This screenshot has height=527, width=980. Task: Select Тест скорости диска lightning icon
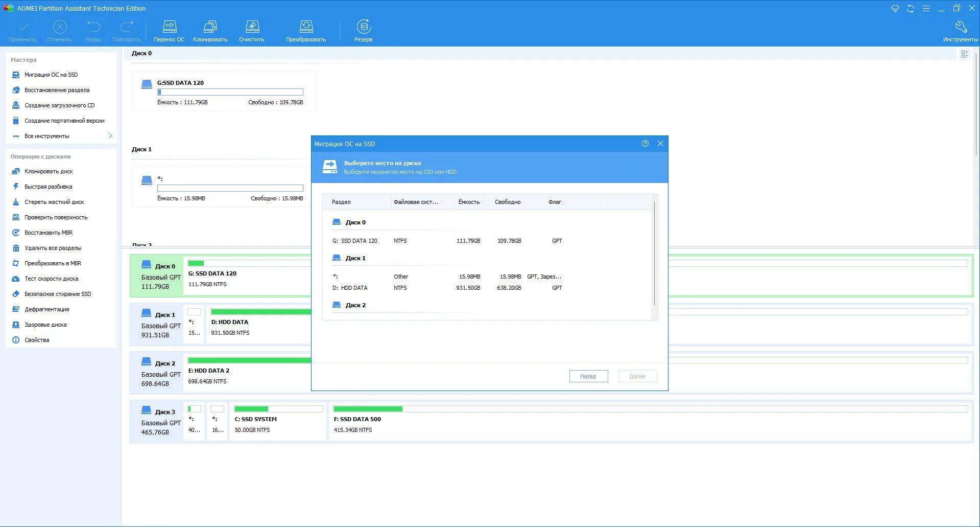point(16,279)
